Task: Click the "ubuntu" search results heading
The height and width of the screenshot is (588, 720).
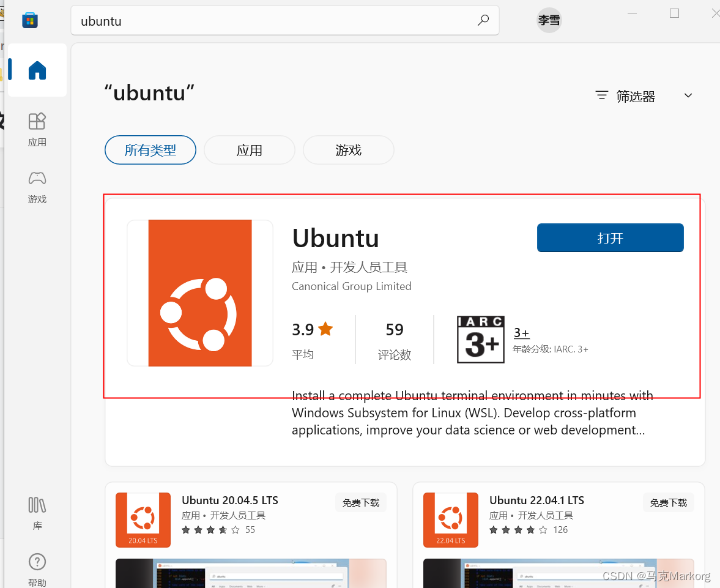Action: pos(149,93)
